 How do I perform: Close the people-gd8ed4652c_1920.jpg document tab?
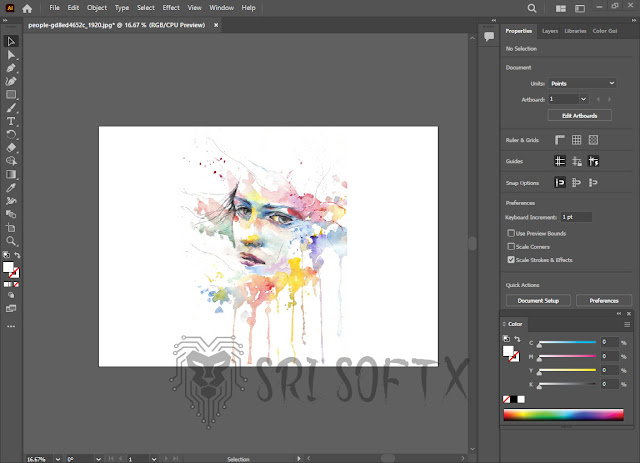(x=216, y=25)
